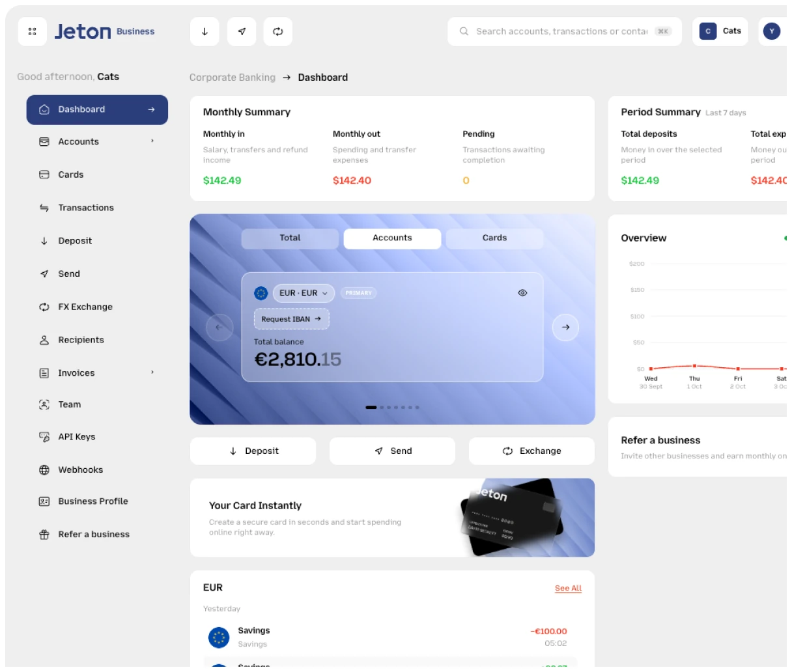Click the exchange arrows icon in top toolbar

pyautogui.click(x=278, y=31)
